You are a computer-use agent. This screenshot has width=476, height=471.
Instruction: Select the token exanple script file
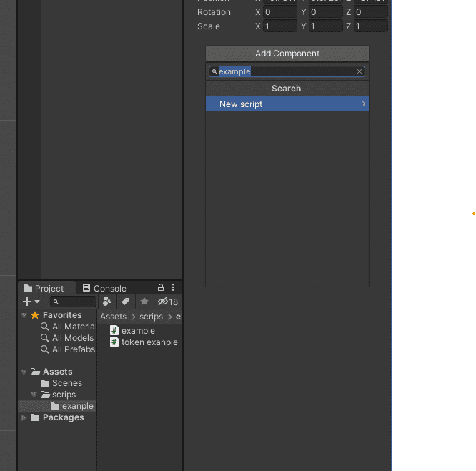click(149, 342)
